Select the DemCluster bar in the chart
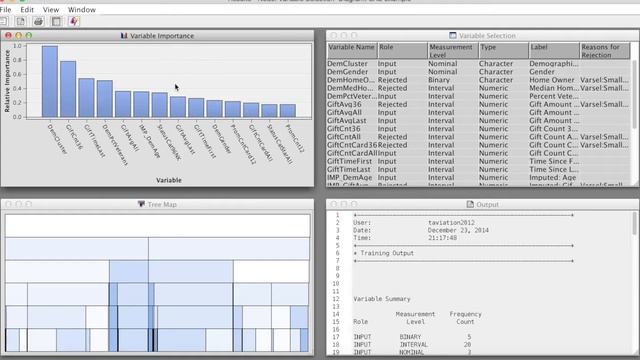The width and height of the screenshot is (640, 360). tap(50, 82)
